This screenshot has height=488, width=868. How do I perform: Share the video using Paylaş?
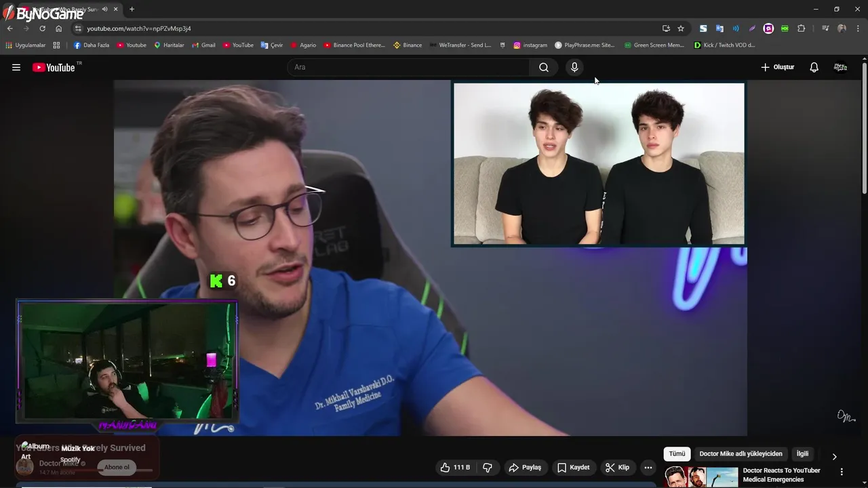coord(525,468)
